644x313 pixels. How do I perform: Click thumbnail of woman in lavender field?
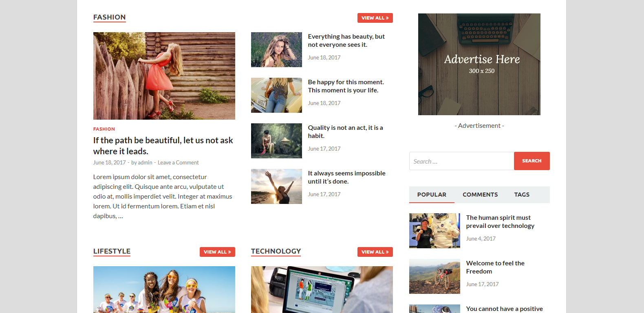276,50
